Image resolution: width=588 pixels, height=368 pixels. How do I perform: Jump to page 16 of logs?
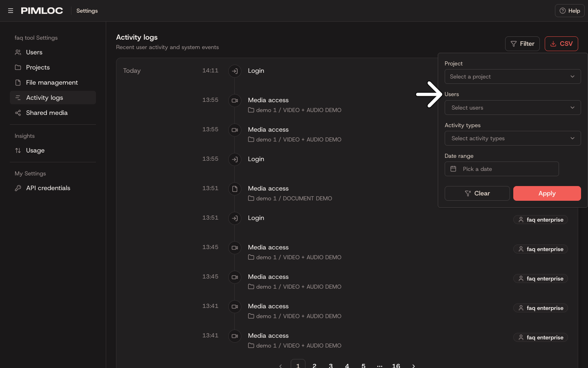pyautogui.click(x=396, y=365)
